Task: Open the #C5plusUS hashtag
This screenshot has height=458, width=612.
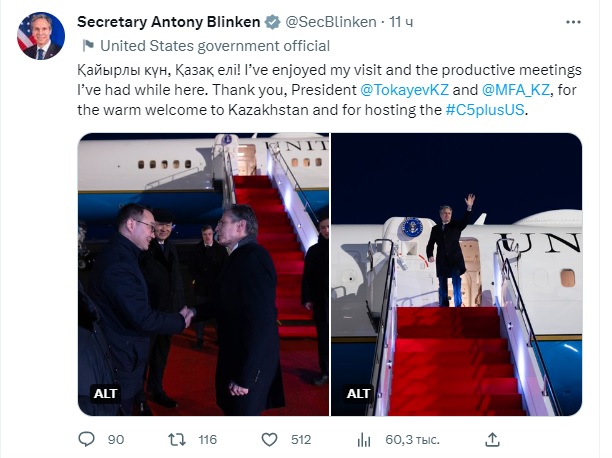Action: (484, 109)
